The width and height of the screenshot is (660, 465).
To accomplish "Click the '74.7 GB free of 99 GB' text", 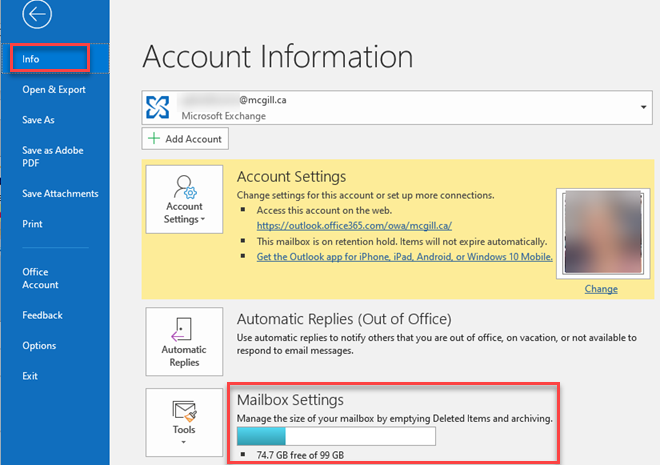I will pos(300,455).
